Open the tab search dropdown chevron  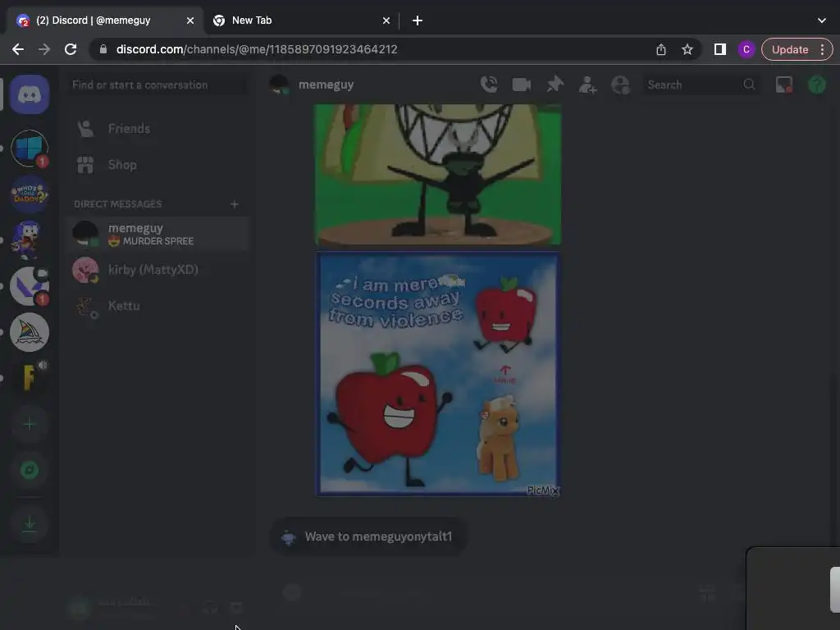click(x=822, y=21)
